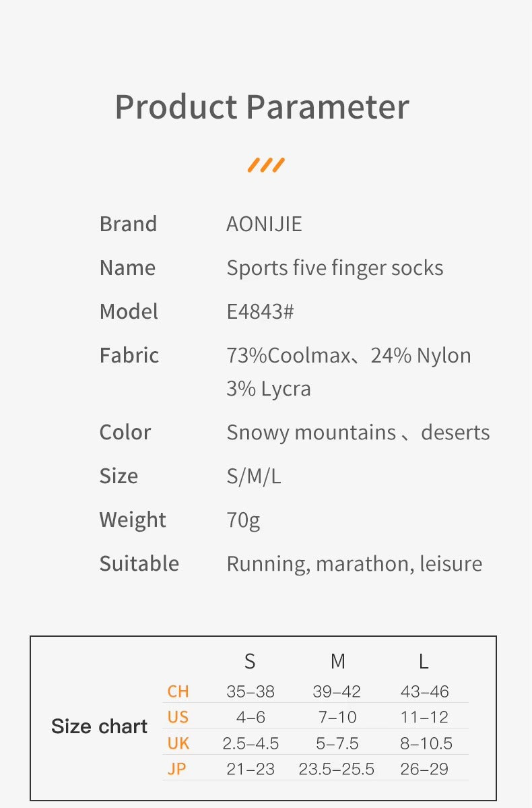Click the orange UK row label

click(x=178, y=743)
